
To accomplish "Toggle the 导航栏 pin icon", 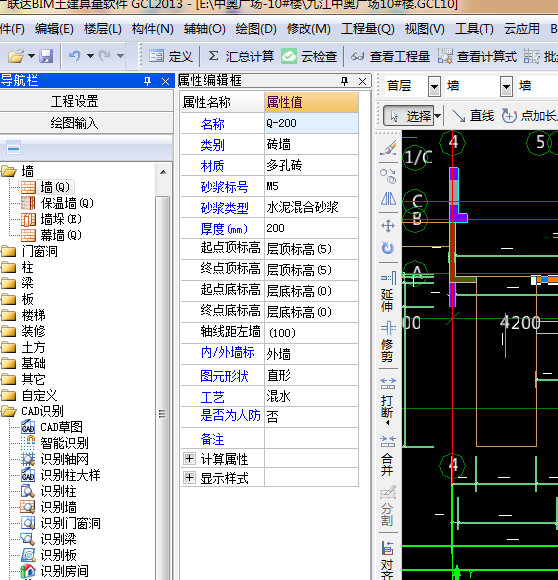I will click(x=148, y=81).
